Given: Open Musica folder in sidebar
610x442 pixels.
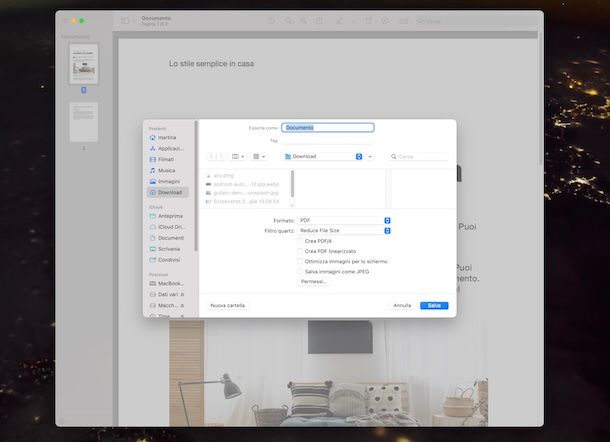Looking at the screenshot, I should point(167,170).
